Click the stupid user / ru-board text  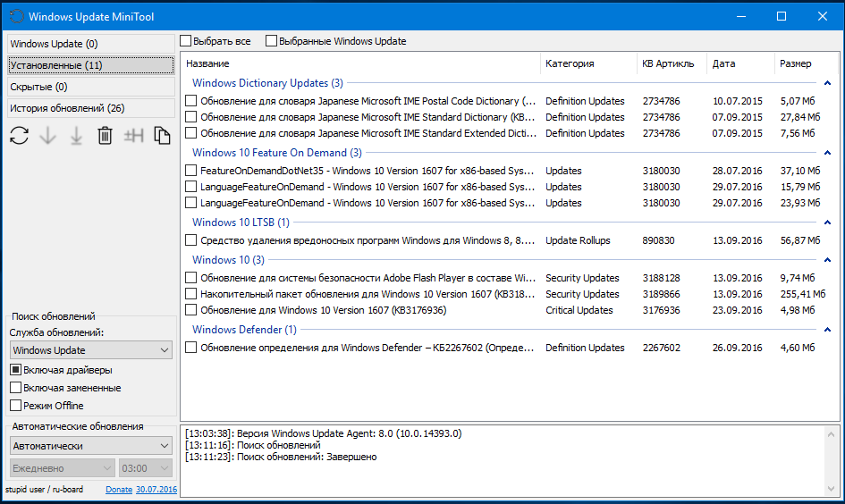(44, 490)
